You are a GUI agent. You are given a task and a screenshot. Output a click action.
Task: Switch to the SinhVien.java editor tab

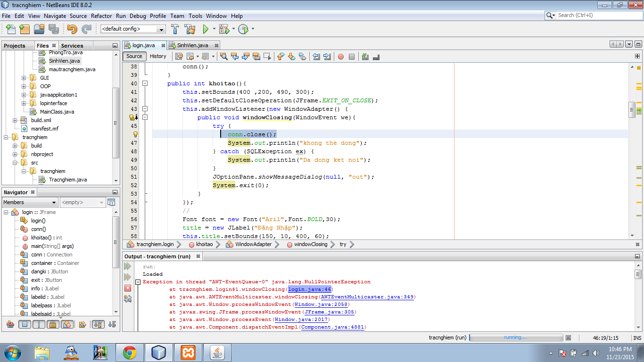point(192,45)
